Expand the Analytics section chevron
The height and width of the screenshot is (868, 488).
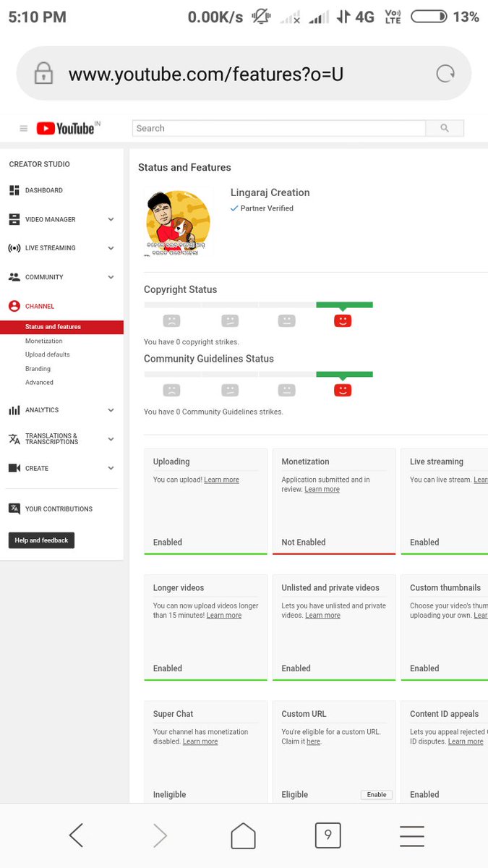111,410
